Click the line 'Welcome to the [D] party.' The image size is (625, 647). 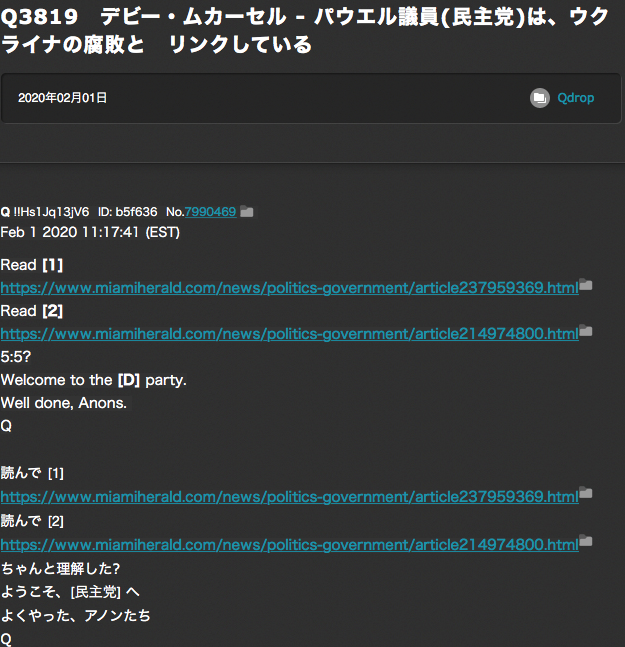[x=94, y=380]
